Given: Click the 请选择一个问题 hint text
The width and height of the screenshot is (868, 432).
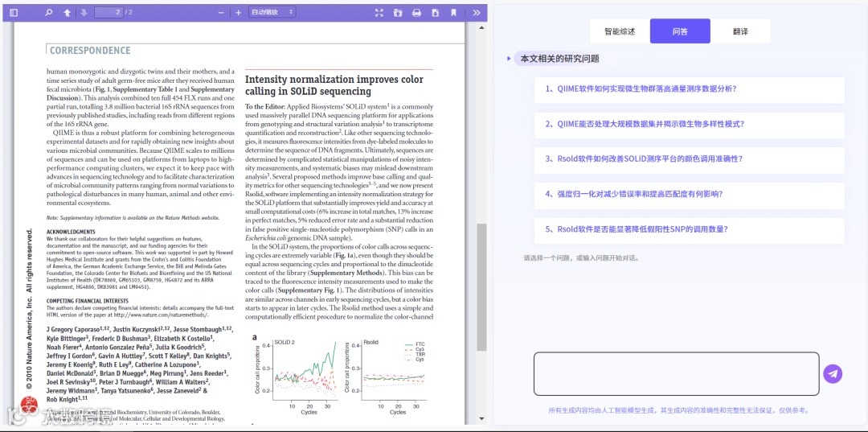Looking at the screenshot, I should 581,258.
